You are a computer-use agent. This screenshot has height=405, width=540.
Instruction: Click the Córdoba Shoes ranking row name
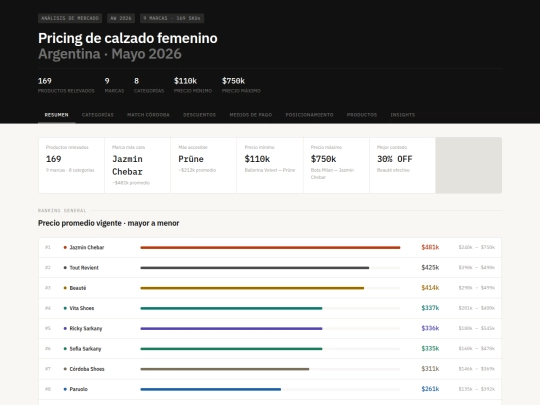[87, 369]
